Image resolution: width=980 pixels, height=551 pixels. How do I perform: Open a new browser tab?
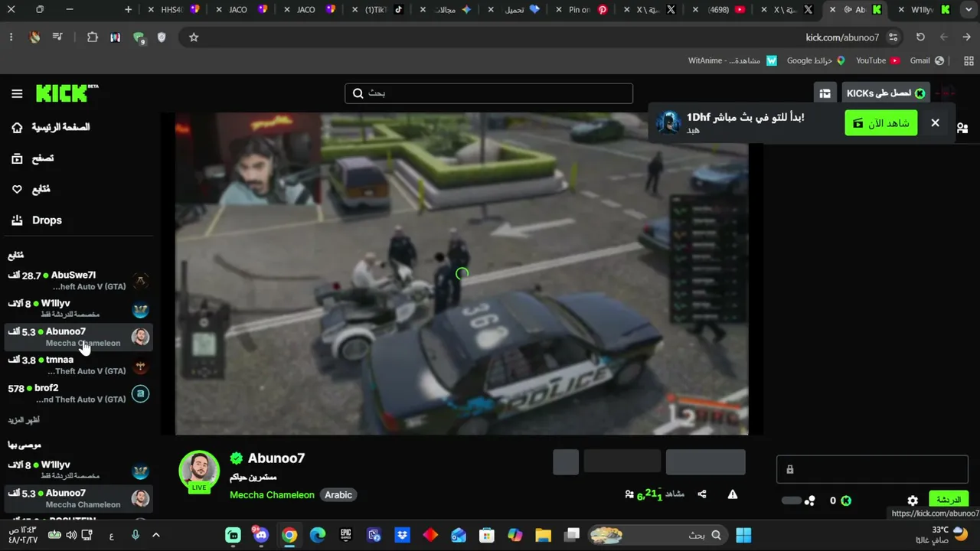(128, 9)
